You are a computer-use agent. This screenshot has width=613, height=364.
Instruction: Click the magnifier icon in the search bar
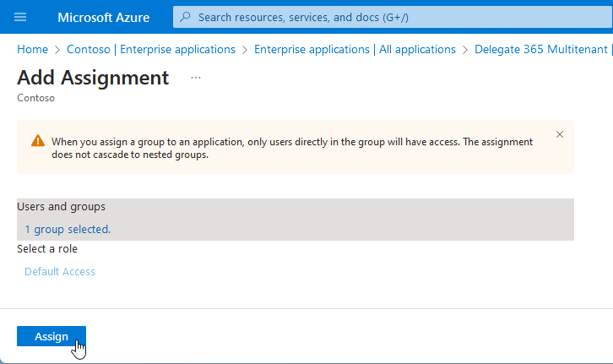(187, 17)
